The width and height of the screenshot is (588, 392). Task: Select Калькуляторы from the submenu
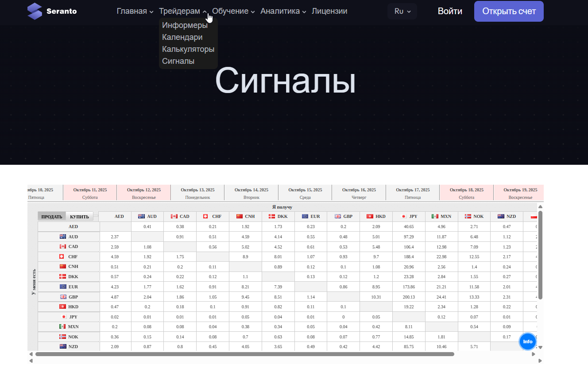(x=188, y=49)
